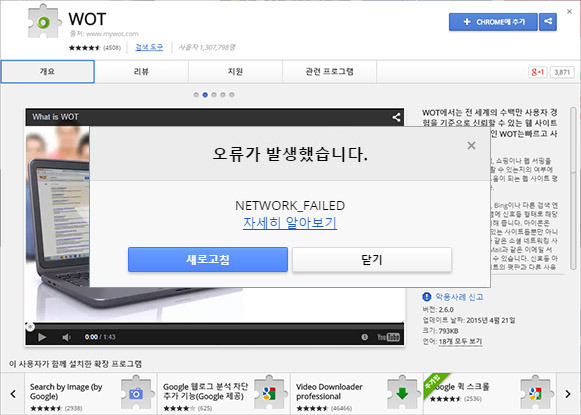Click the NETWORK_FAILED error text
Image resolution: width=581 pixels, height=415 pixels.
click(290, 205)
